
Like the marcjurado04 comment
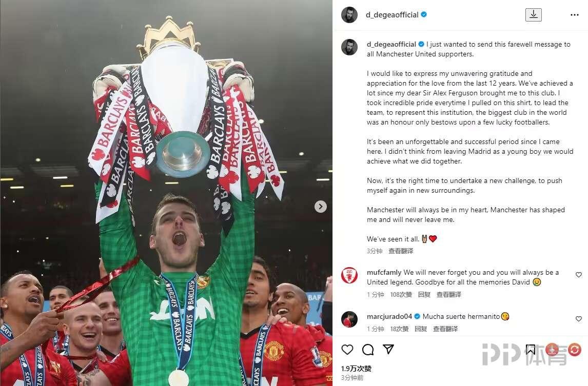[x=579, y=318]
